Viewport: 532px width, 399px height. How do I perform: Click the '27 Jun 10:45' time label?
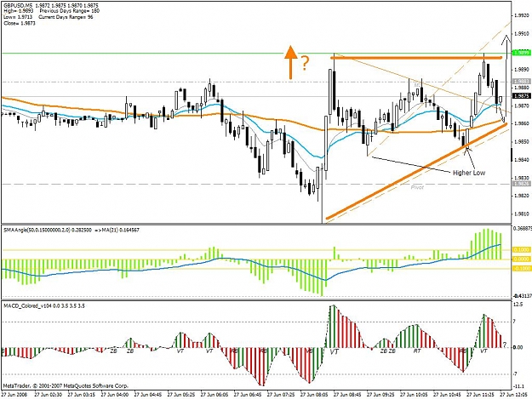pos(447,395)
